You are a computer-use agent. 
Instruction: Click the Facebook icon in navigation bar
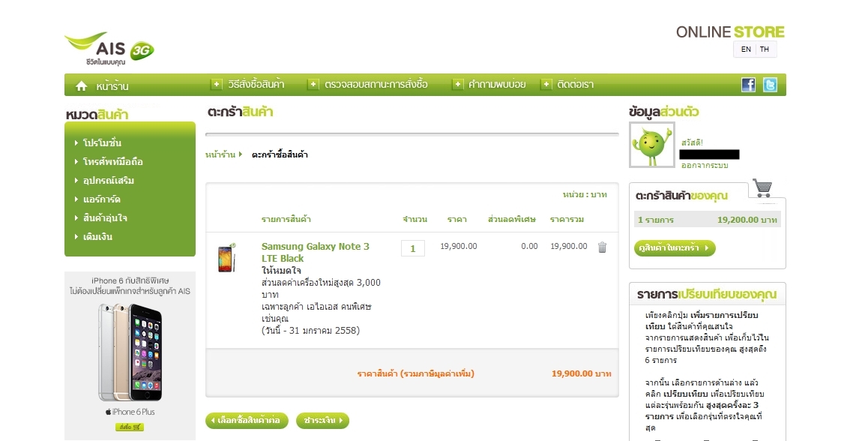click(748, 85)
